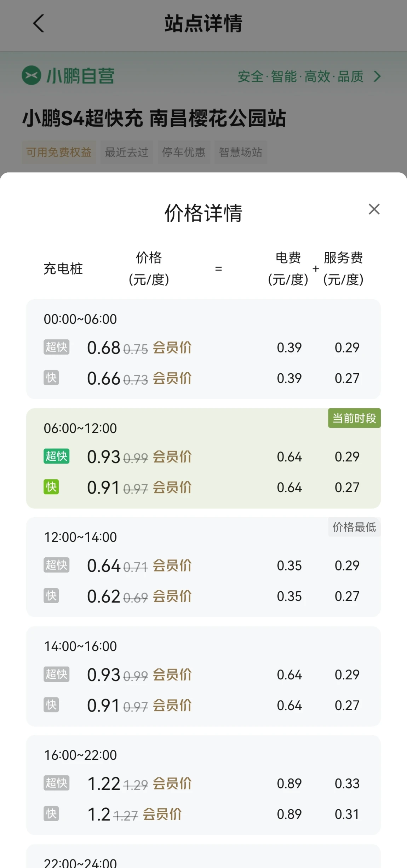Tap the 小鹏自营 logo icon
The height and width of the screenshot is (868, 407).
point(31,75)
